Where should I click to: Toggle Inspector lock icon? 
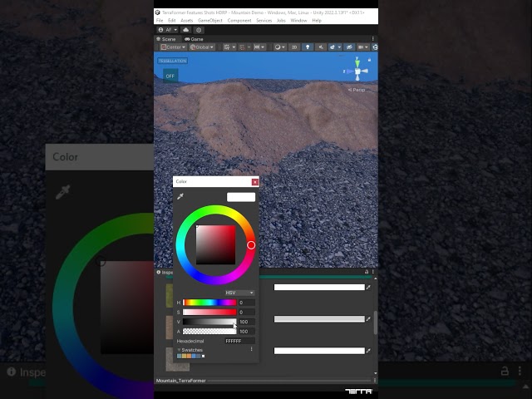367,272
